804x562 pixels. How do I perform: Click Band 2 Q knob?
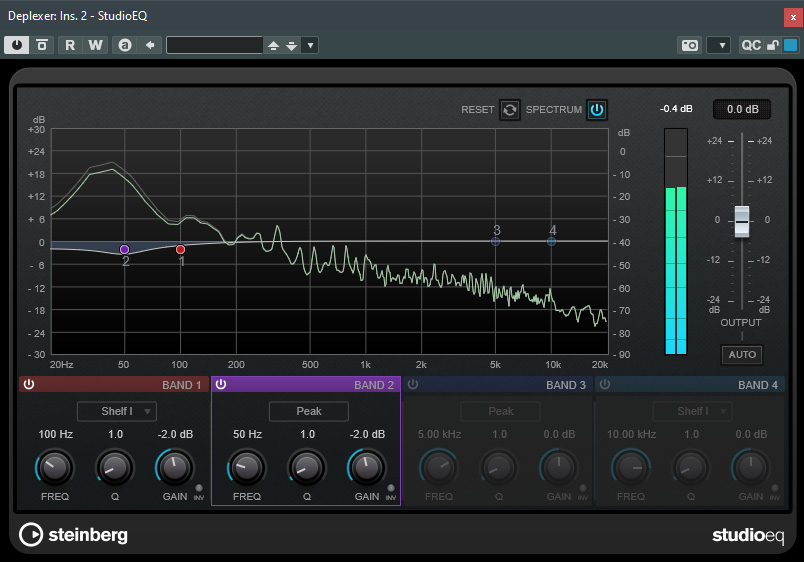point(307,468)
